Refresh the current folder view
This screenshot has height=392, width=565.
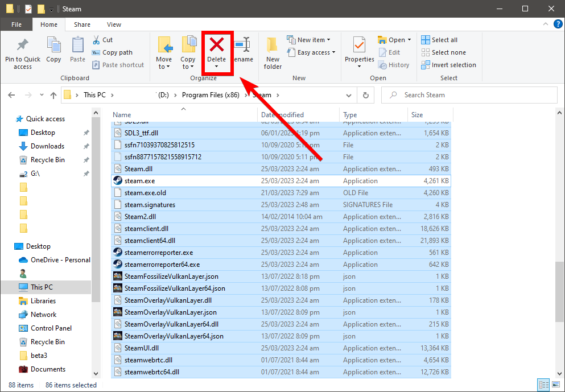(x=366, y=96)
